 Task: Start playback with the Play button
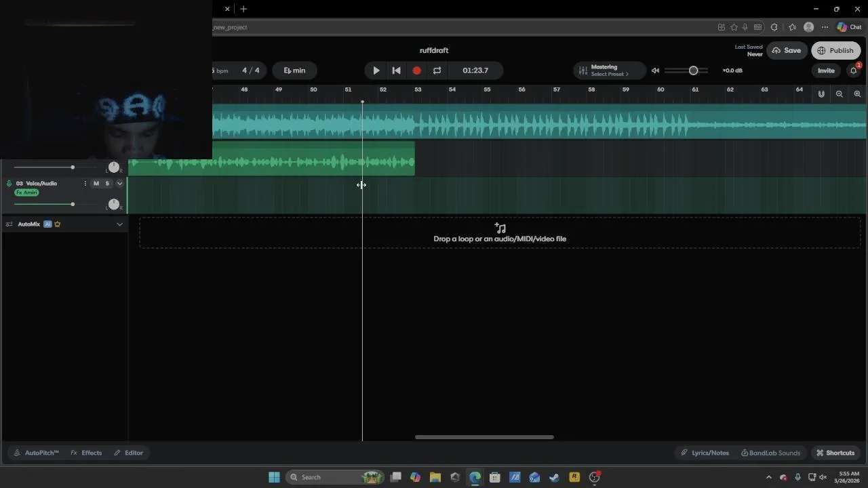tap(376, 70)
